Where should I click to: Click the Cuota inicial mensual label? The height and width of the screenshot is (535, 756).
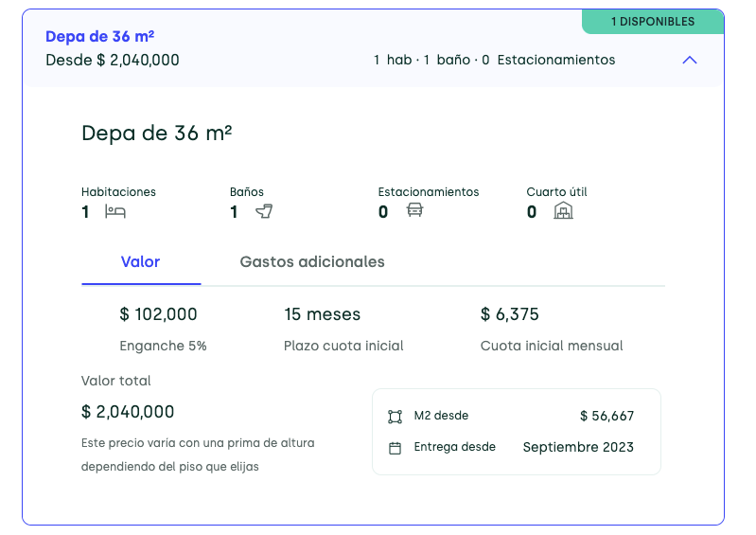[x=552, y=346]
